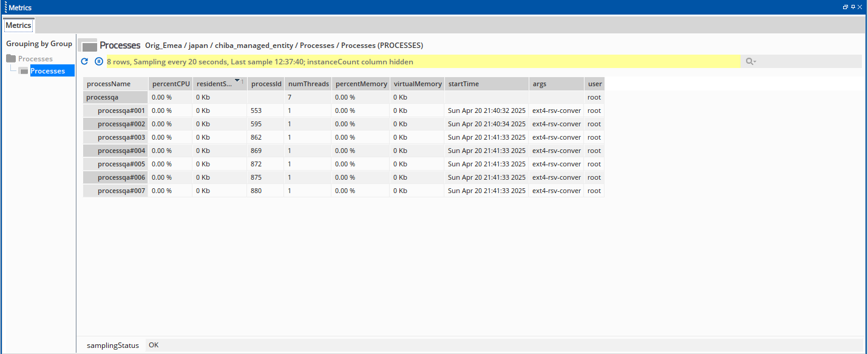Pause sampling with the pause icon
This screenshot has height=354, width=868.
pyautogui.click(x=99, y=61)
